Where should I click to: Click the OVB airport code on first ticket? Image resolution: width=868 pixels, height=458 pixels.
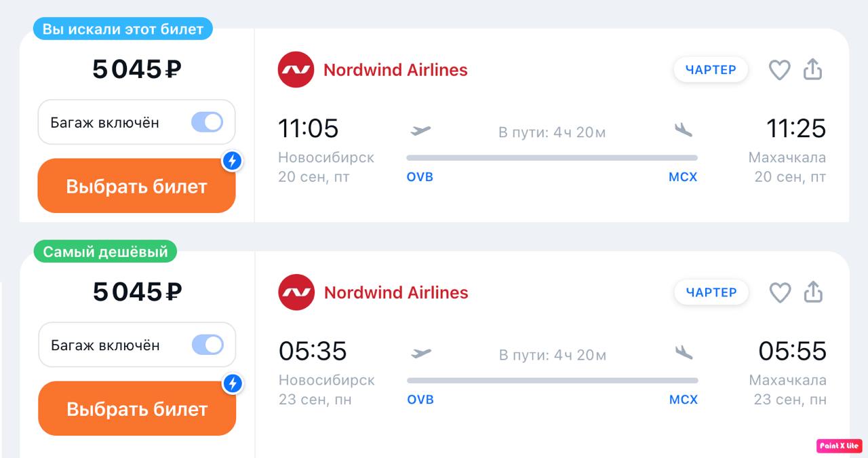coord(420,177)
